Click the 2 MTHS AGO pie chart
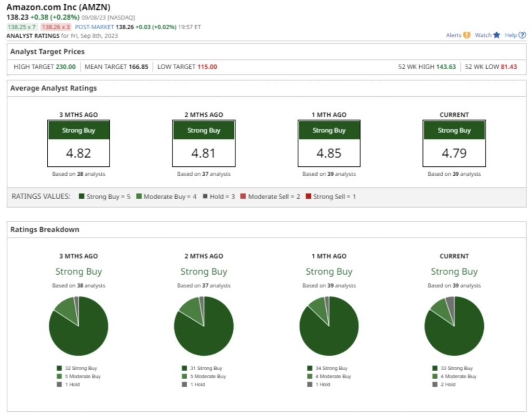The image size is (532, 416). [204, 326]
